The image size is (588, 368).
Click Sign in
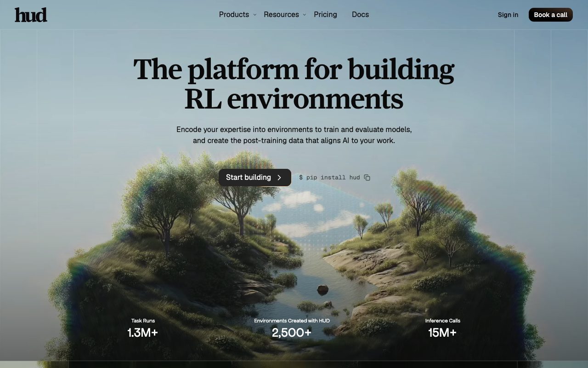coord(508,15)
